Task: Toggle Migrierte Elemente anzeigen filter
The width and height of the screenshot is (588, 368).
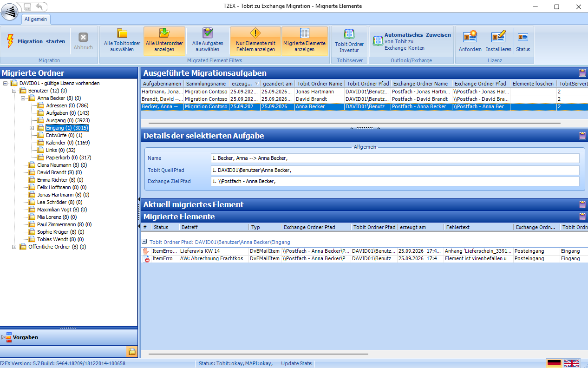Action: (305, 40)
